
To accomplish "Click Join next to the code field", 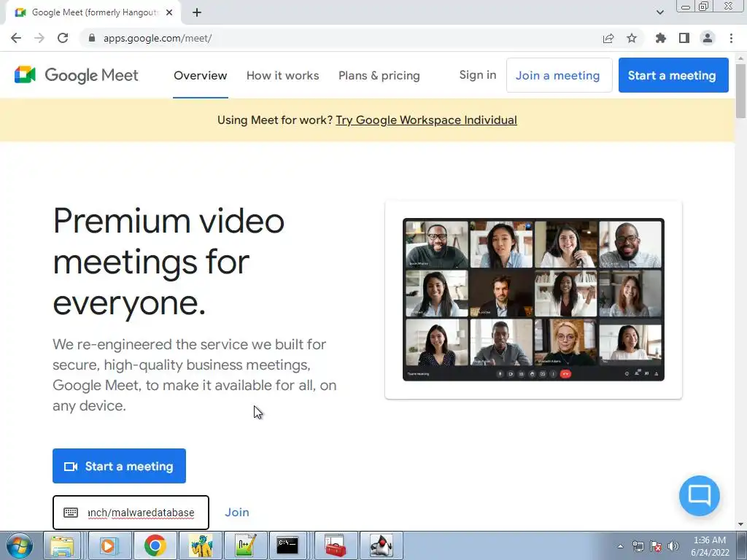I will (237, 512).
